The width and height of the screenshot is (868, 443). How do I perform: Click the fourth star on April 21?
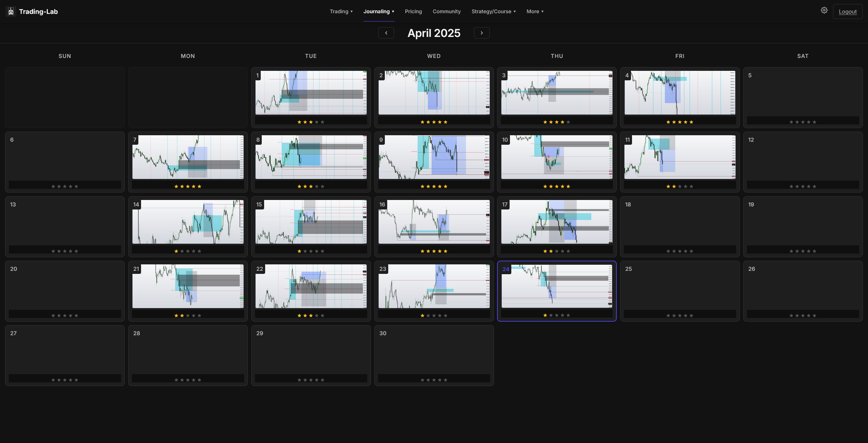(x=194, y=316)
